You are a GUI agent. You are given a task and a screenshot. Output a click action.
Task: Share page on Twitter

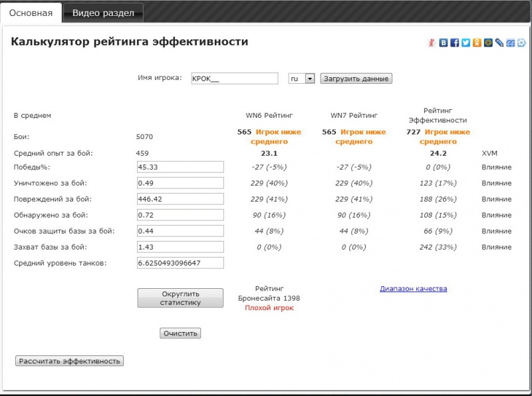466,43
